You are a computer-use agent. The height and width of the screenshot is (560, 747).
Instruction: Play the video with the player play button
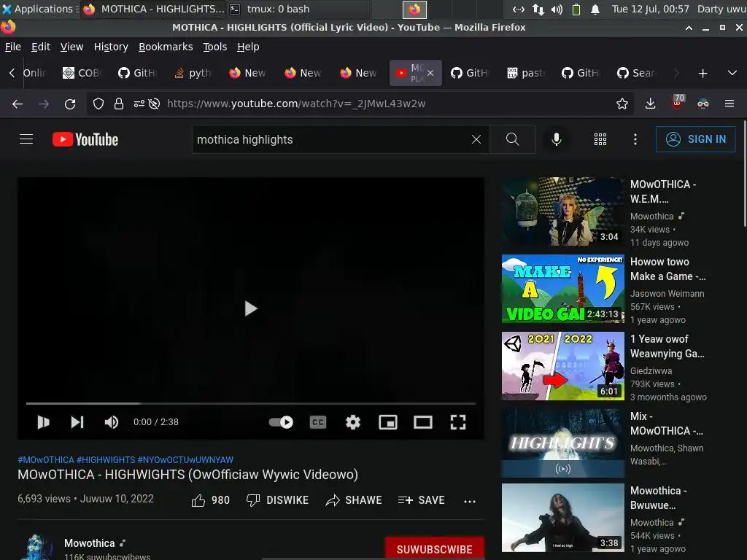tap(43, 422)
